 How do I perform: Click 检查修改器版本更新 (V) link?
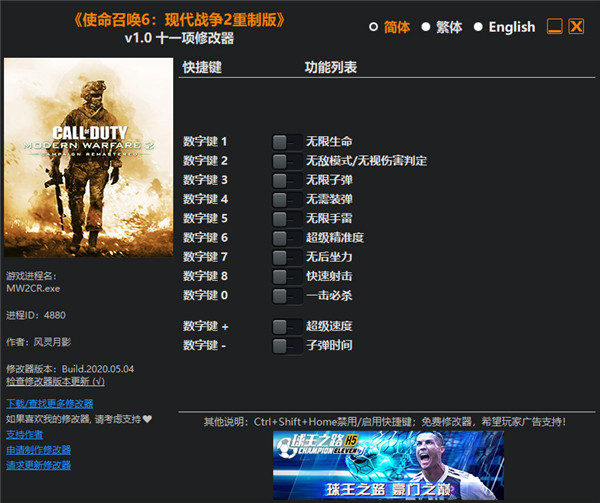click(x=55, y=381)
